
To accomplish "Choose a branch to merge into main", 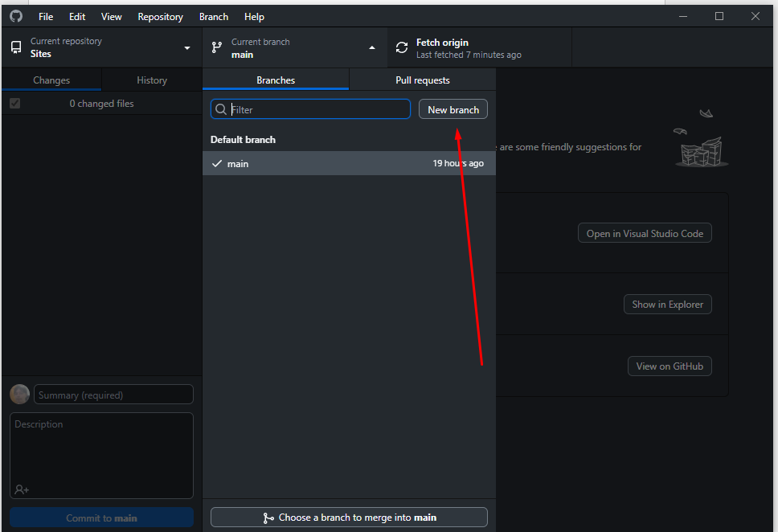I will click(350, 517).
